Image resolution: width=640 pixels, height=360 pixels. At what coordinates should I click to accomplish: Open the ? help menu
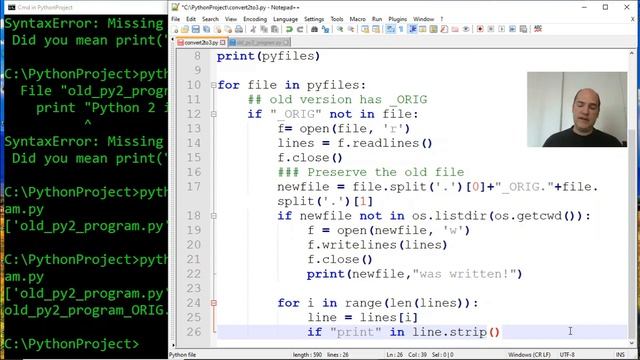coord(442,19)
